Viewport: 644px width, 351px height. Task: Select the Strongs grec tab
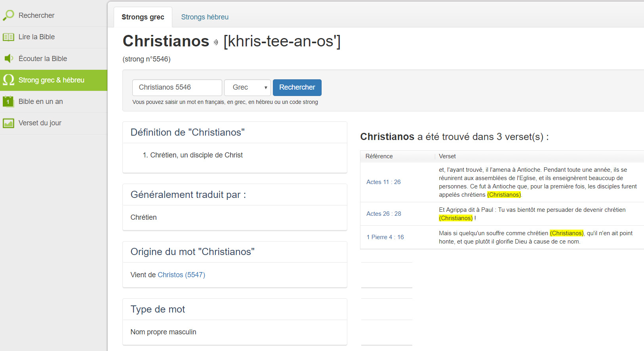pos(143,17)
